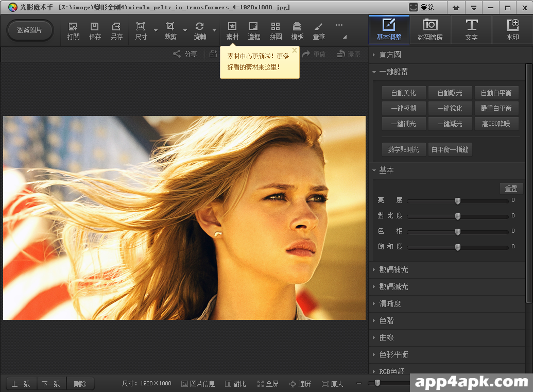The height and width of the screenshot is (392, 533).
Task: Click the 對比度 contrast slider handle
Action: coord(458,216)
